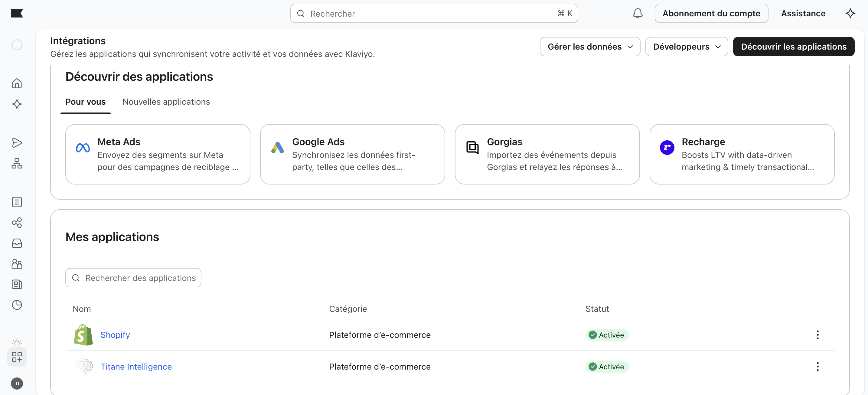Click Découvrir les applications button

[794, 47]
